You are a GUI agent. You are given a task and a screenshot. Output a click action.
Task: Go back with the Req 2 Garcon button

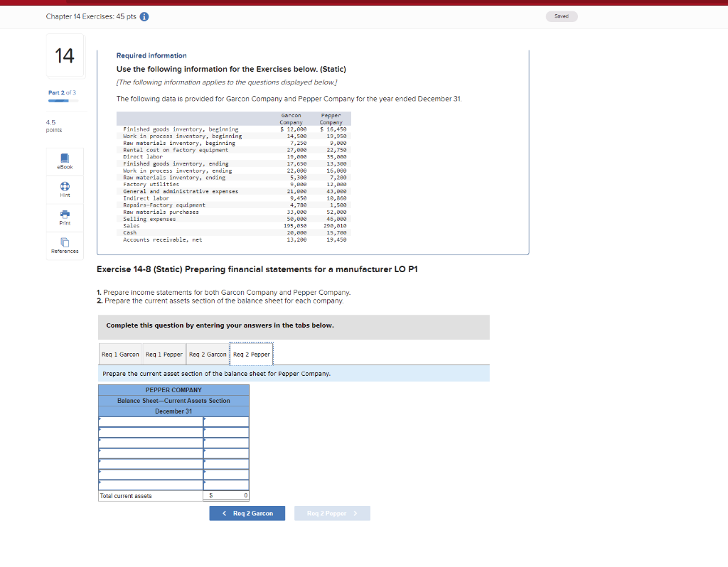pos(247,513)
